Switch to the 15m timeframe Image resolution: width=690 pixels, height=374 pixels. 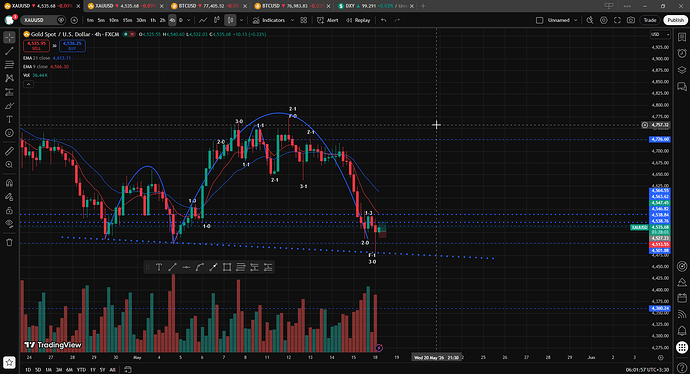[x=127, y=20]
